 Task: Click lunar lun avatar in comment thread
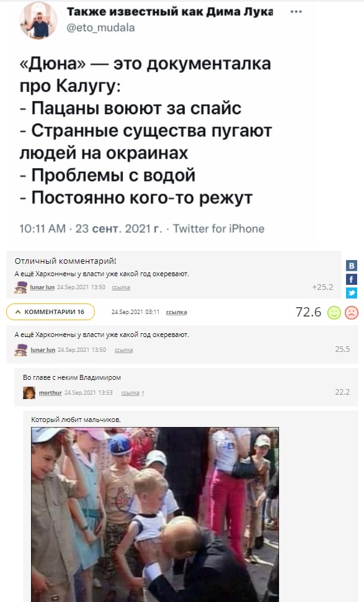coord(20,350)
